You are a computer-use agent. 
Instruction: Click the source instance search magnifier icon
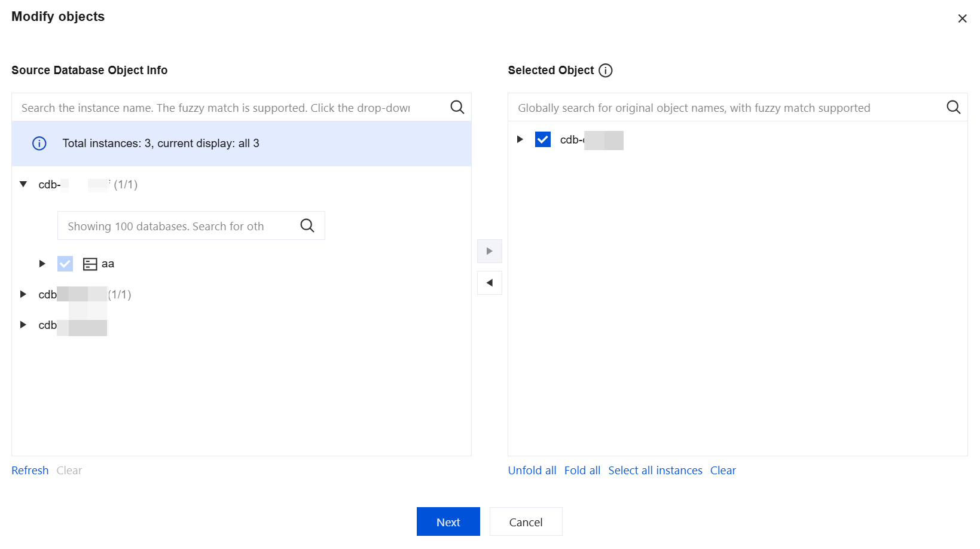pos(457,108)
